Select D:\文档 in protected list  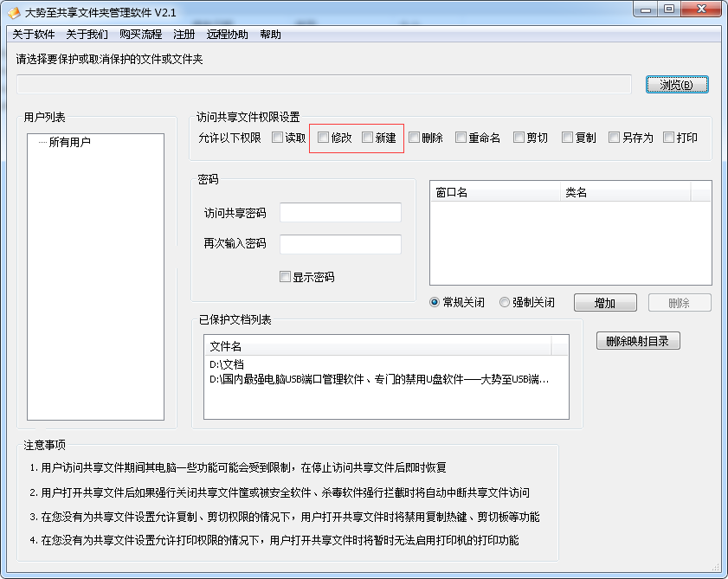point(227,364)
